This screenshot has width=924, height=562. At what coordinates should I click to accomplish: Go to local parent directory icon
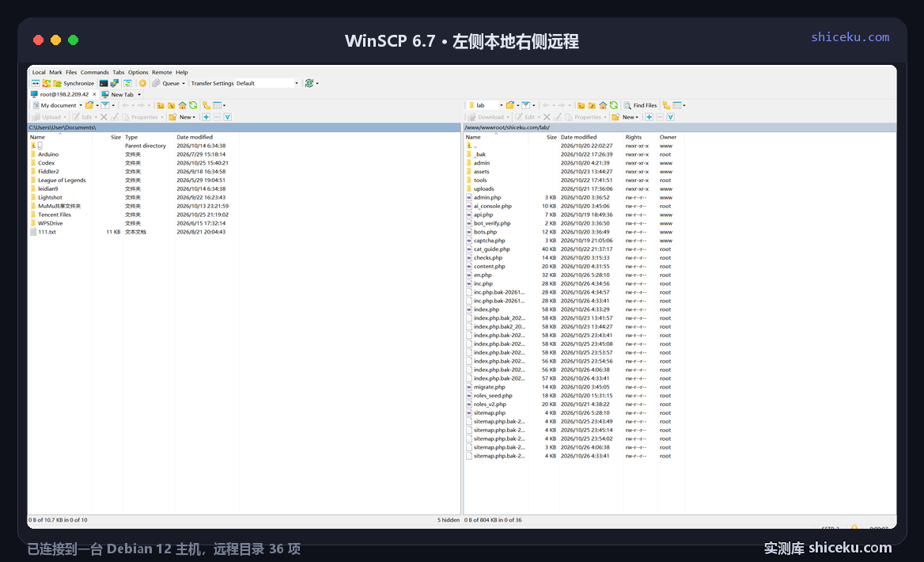click(x=161, y=105)
